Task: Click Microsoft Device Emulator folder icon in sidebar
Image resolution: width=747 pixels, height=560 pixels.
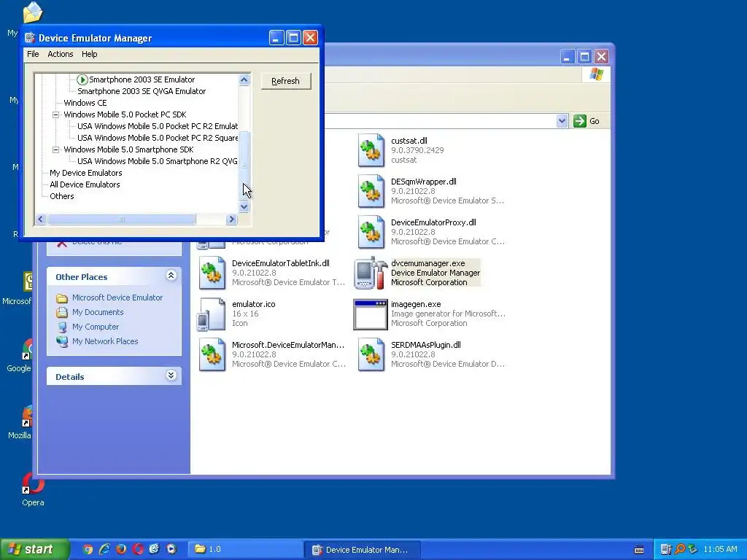Action: pyautogui.click(x=62, y=298)
